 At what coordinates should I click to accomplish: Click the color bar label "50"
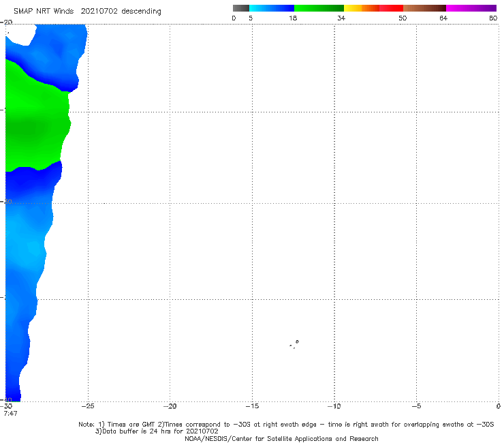click(x=403, y=18)
